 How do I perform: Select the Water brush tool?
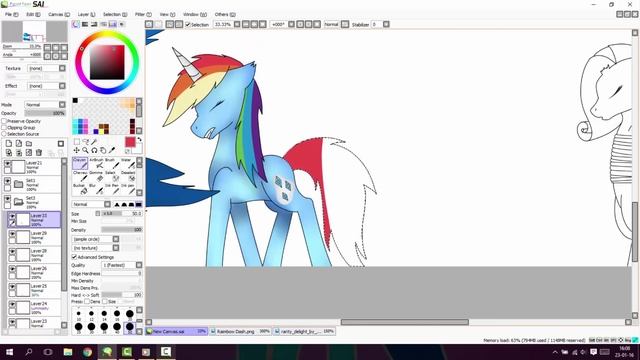coord(128,163)
